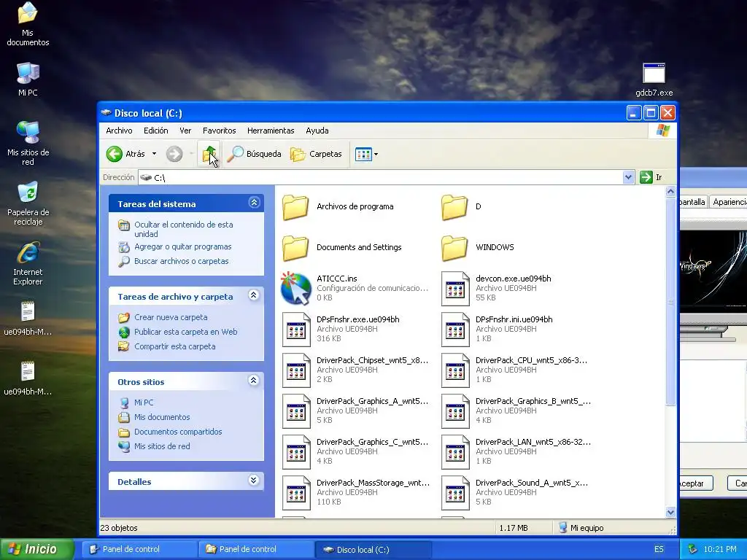Select the WINDOWS folder
The width and height of the screenshot is (747, 560).
click(x=477, y=247)
